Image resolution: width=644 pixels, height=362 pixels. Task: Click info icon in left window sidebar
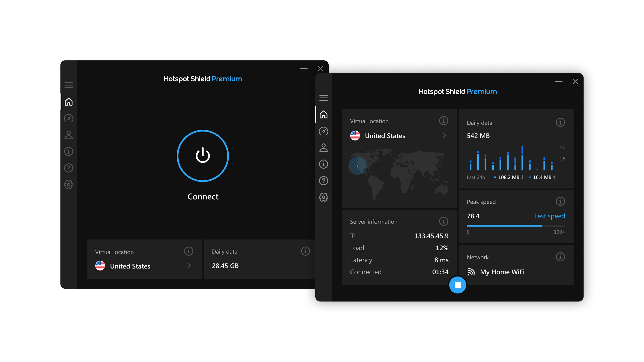click(x=69, y=151)
